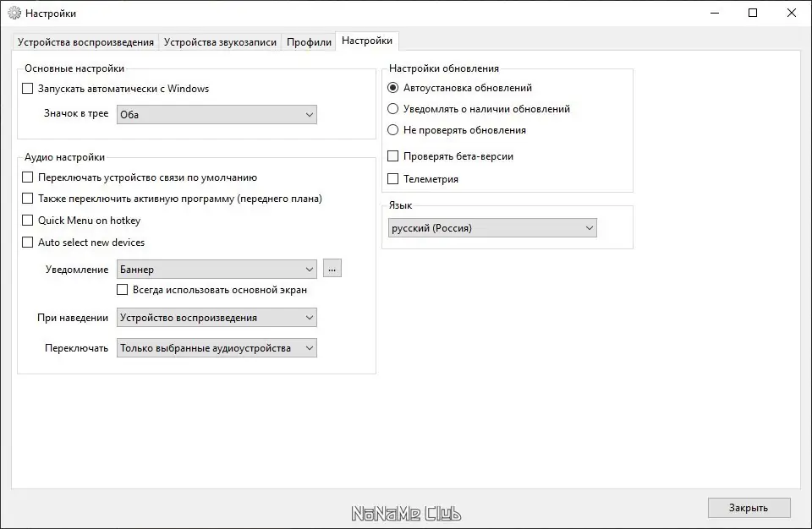Maximize the Настройки window
812x529 pixels.
[753, 13]
